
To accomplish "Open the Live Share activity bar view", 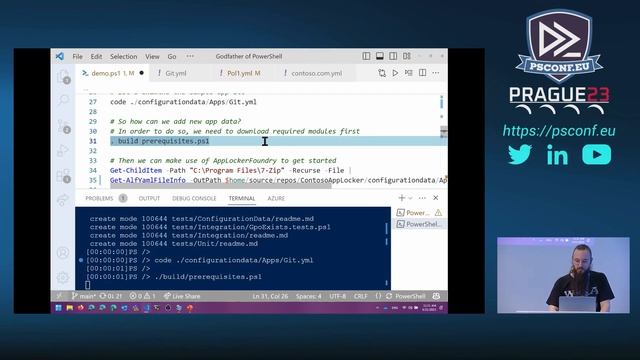I will (63, 200).
